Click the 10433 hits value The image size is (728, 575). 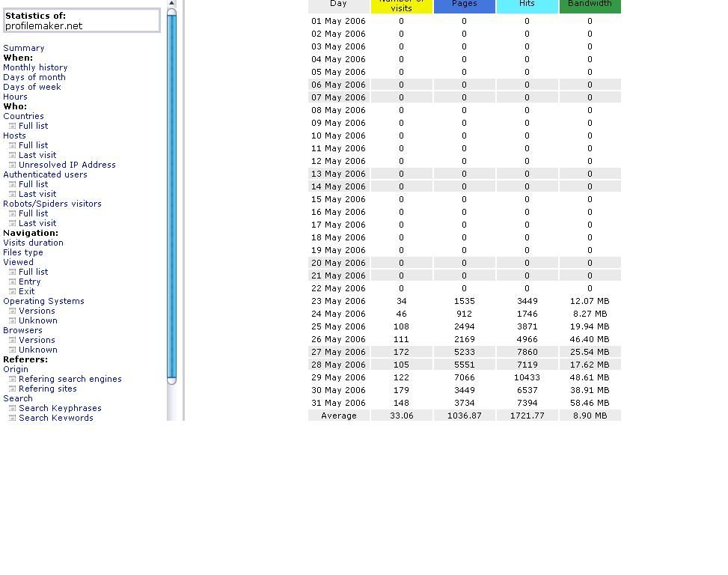(x=527, y=377)
